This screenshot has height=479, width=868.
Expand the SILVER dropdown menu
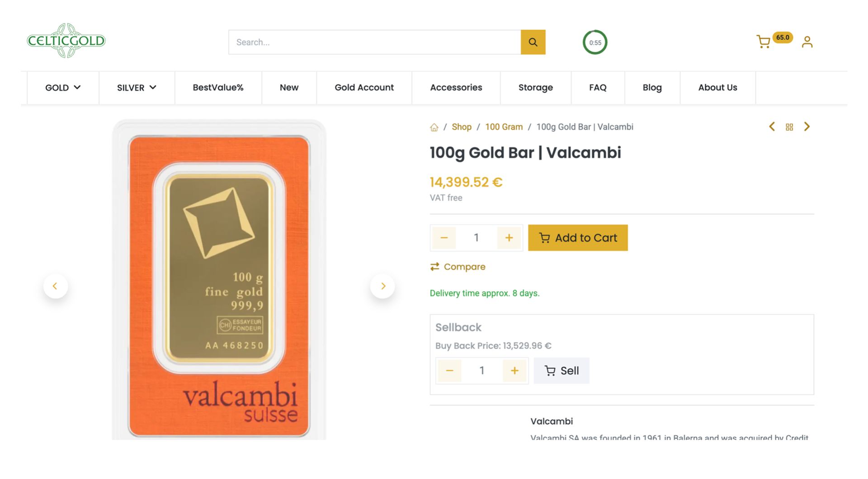(137, 88)
